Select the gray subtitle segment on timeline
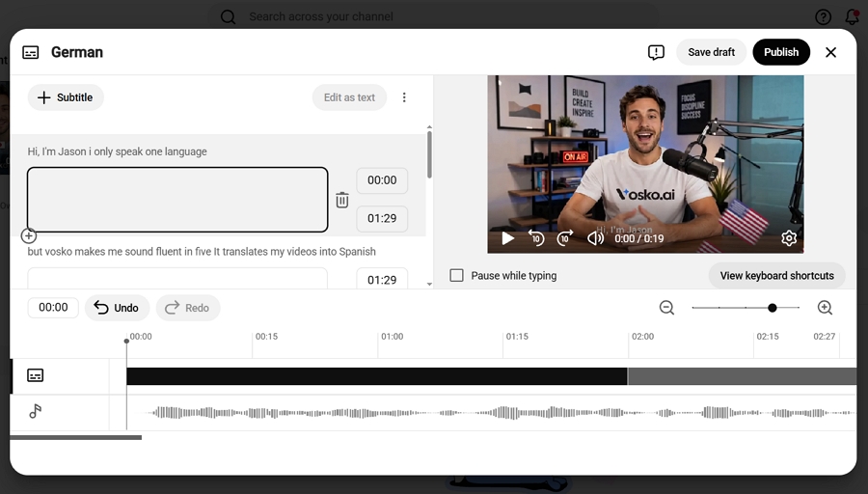The image size is (868, 494). [743, 376]
